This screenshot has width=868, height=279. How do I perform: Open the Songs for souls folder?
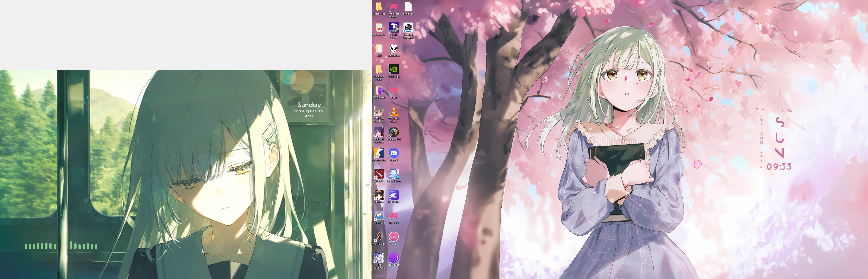tap(379, 72)
